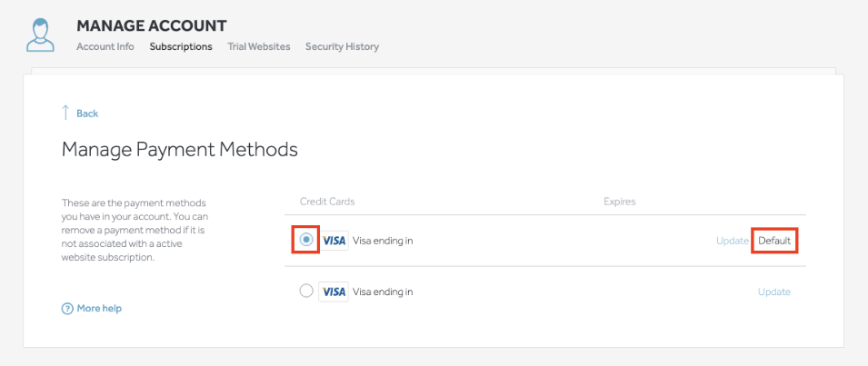Open the Account Info tab
The image size is (868, 366).
point(105,46)
